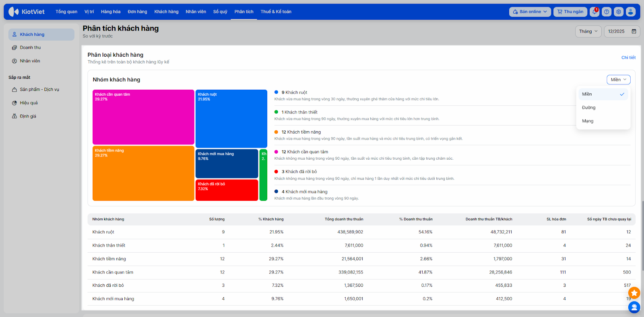Open the settings gear icon
This screenshot has width=644, height=317.
[x=619, y=12]
